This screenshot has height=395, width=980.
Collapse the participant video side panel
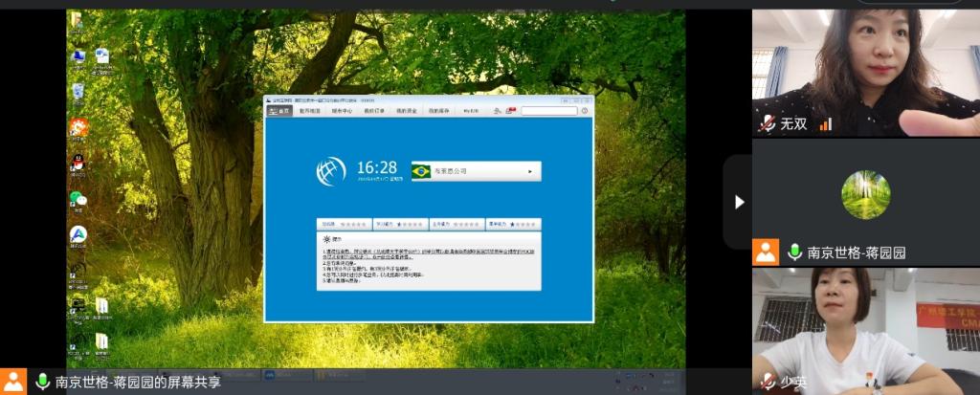coord(738,202)
